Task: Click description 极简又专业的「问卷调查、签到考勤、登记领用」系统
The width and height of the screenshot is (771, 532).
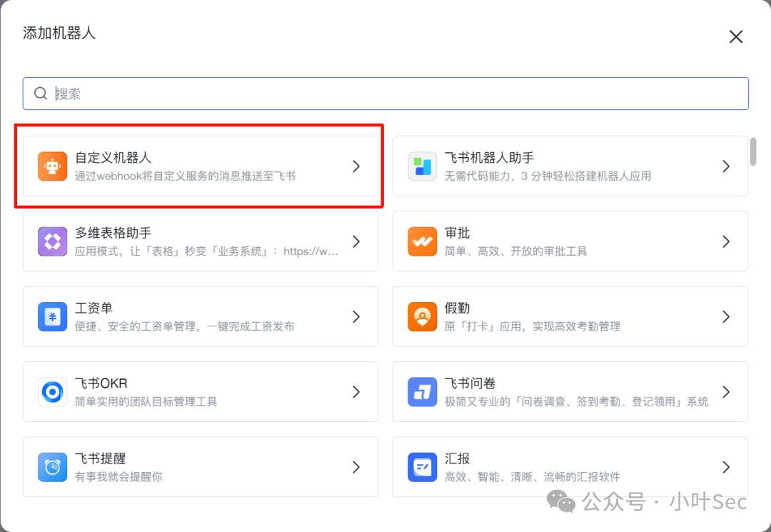Action: coord(577,402)
